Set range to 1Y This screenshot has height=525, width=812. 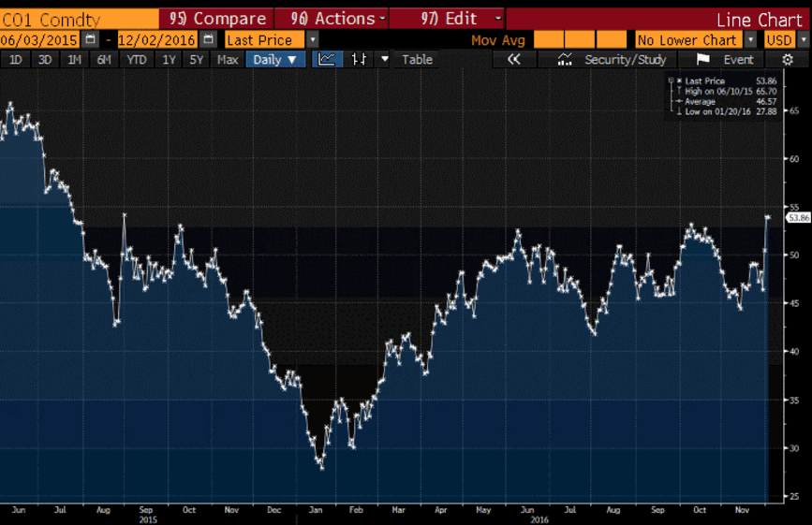click(169, 60)
